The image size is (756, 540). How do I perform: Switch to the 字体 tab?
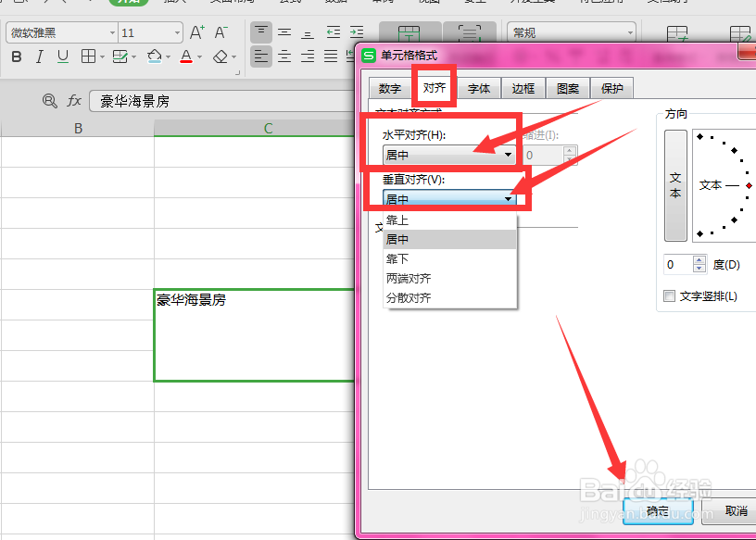(480, 88)
